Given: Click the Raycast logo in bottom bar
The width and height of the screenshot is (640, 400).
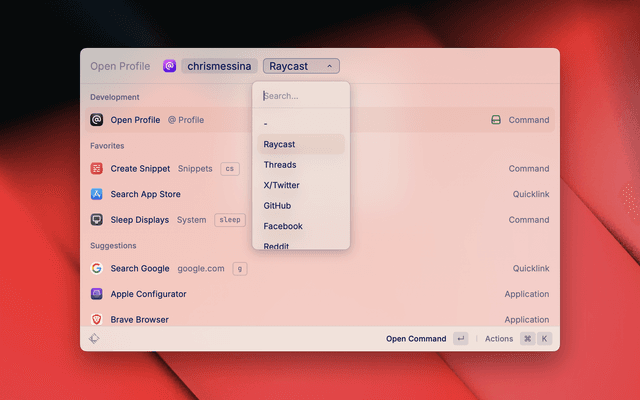Looking at the screenshot, I should coord(94,339).
